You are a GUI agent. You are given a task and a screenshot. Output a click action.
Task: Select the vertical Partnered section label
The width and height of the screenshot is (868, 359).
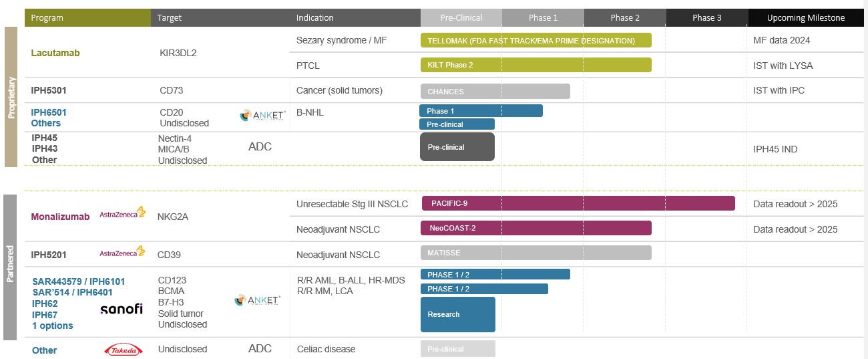click(x=10, y=265)
